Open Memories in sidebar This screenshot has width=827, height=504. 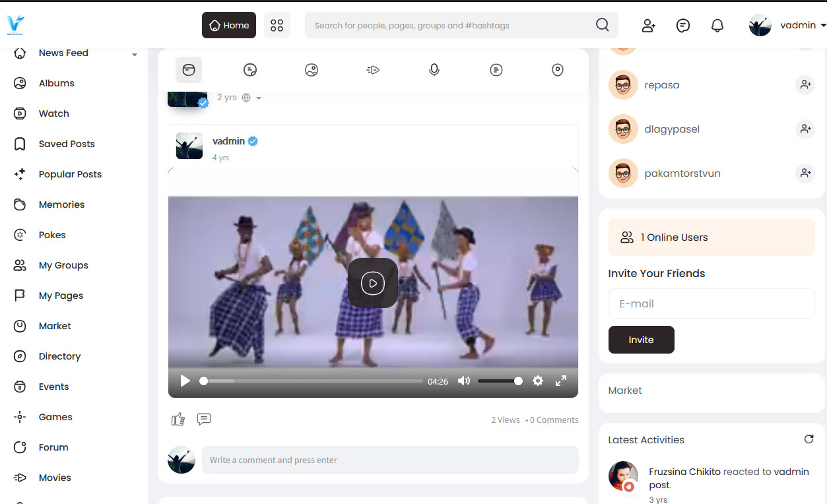click(x=61, y=205)
